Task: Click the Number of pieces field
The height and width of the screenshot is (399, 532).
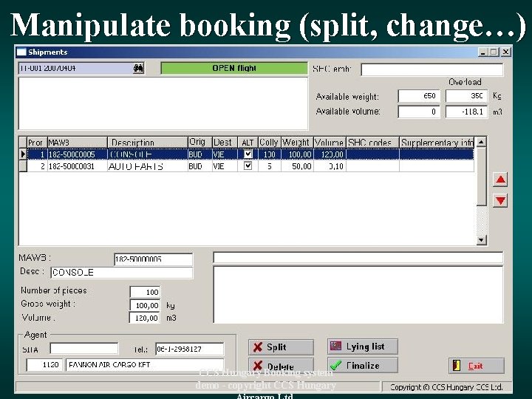Action: coord(146,292)
